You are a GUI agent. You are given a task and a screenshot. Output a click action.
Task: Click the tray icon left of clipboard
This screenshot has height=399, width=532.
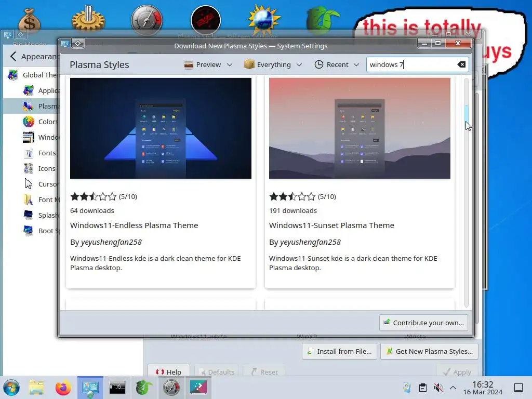pos(407,388)
